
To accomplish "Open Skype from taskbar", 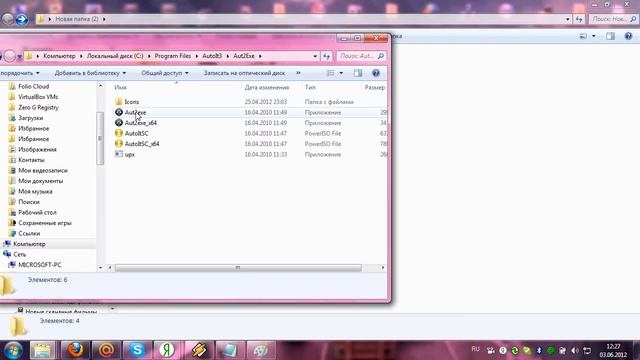I will 137,350.
